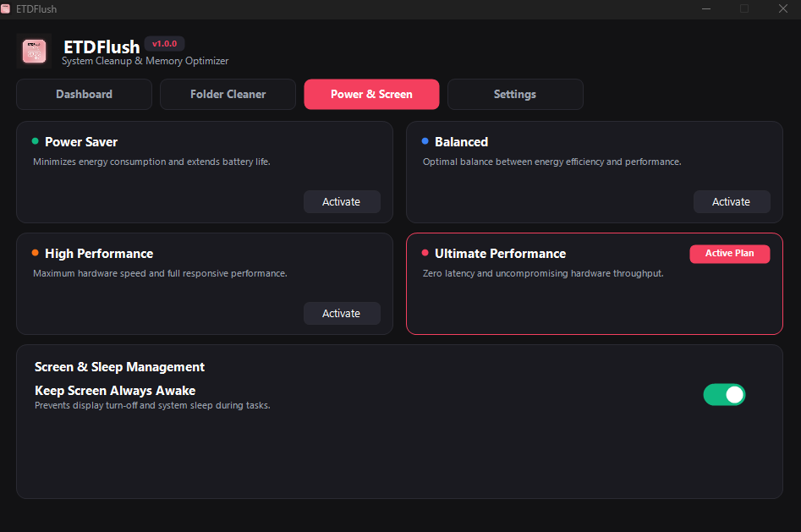Click the ETDFlush title bar icon
The image size is (801, 532).
[6, 8]
